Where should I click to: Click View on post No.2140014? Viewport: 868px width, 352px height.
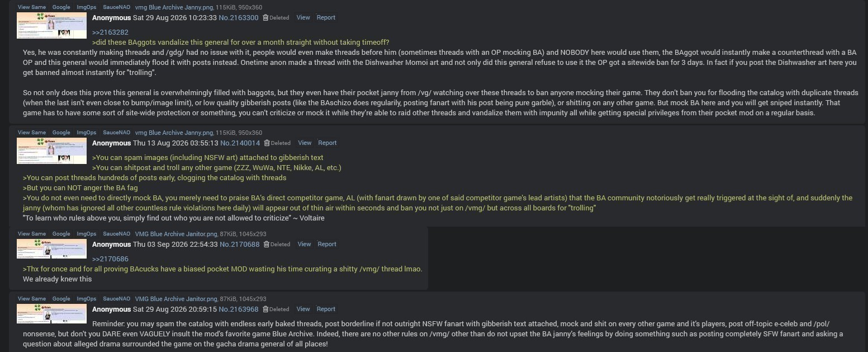[x=305, y=143]
